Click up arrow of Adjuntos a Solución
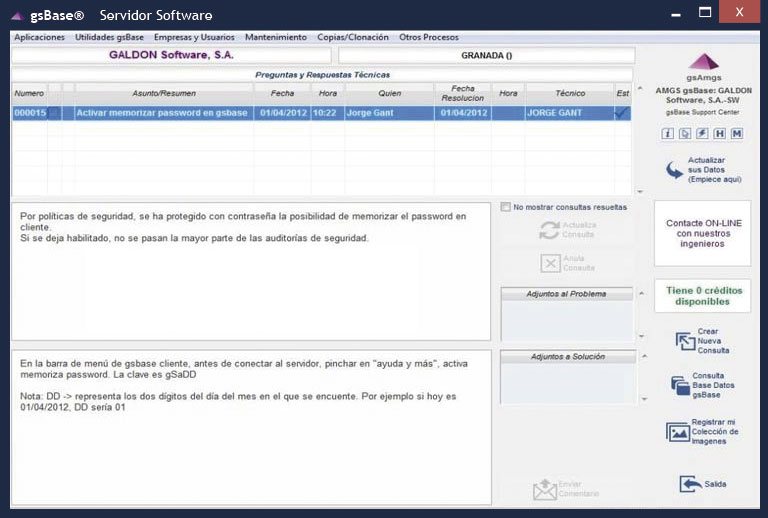Screen dimensions: 768x518 point(645,356)
